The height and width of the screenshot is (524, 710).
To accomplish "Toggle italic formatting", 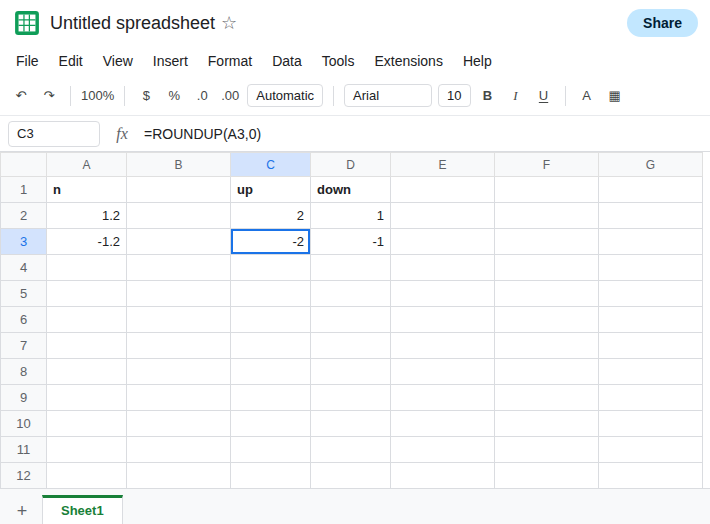I will point(515,96).
